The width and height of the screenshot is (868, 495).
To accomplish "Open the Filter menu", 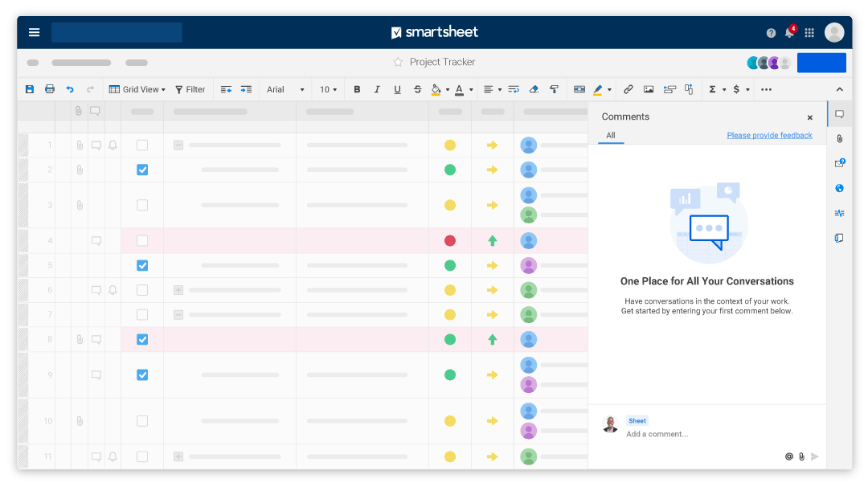I will (x=190, y=89).
